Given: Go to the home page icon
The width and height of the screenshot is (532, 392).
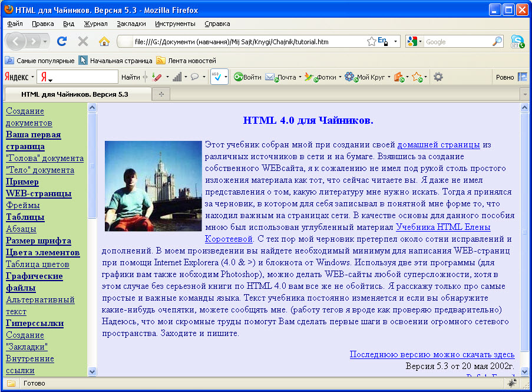Looking at the screenshot, I should coord(104,41).
